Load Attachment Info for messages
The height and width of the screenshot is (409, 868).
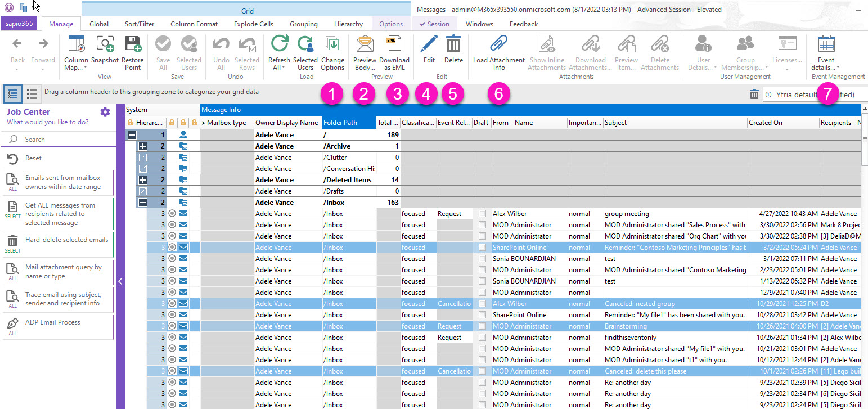click(498, 52)
